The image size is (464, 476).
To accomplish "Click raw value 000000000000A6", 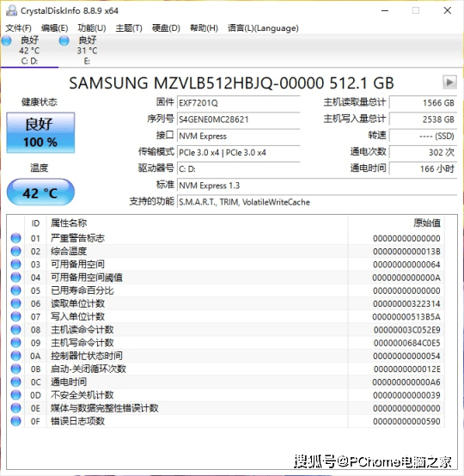I will (x=406, y=381).
